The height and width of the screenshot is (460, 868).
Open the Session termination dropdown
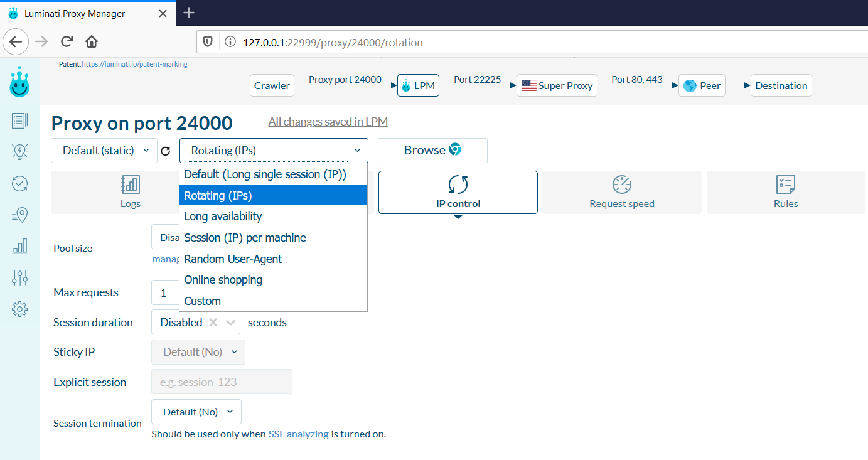(x=196, y=412)
